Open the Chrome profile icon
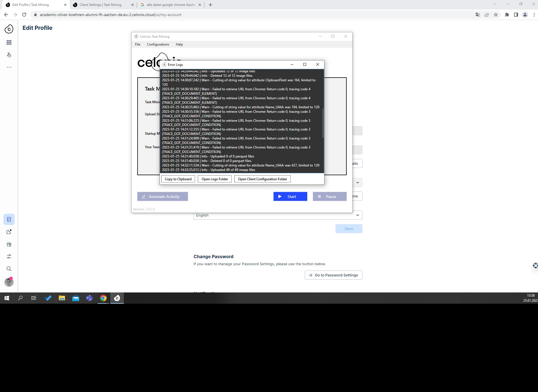The height and width of the screenshot is (392, 538). [525, 15]
